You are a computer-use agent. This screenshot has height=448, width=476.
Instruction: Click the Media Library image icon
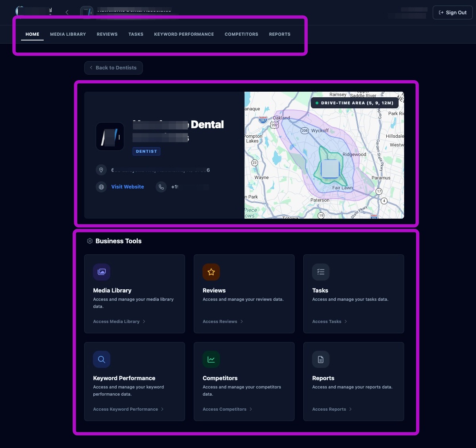pos(102,272)
